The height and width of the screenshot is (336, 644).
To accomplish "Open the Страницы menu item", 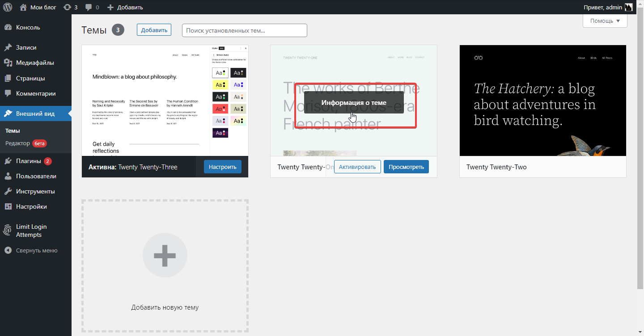I will click(x=36, y=78).
